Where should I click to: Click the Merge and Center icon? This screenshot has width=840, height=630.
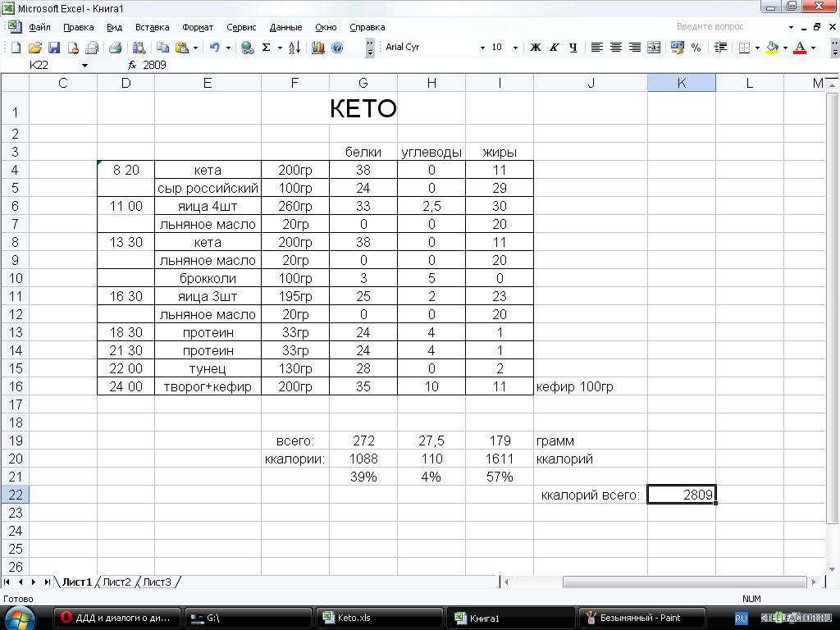654,48
